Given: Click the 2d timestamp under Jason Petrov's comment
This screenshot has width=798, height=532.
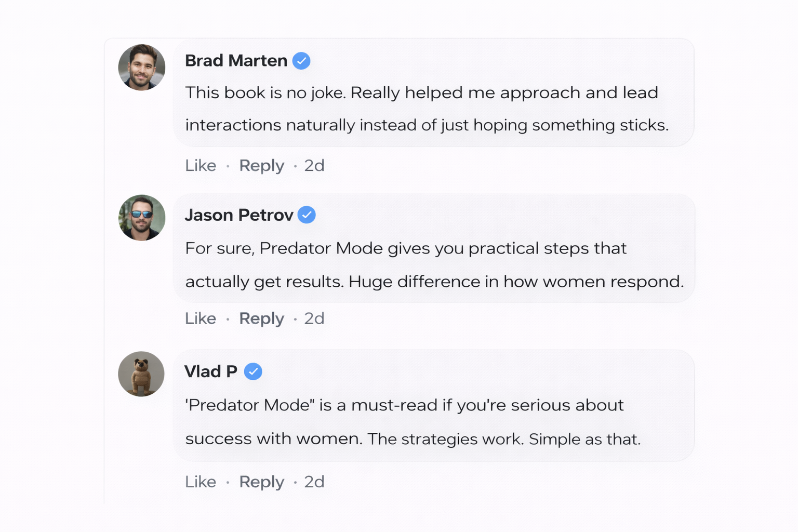Looking at the screenshot, I should pyautogui.click(x=314, y=318).
